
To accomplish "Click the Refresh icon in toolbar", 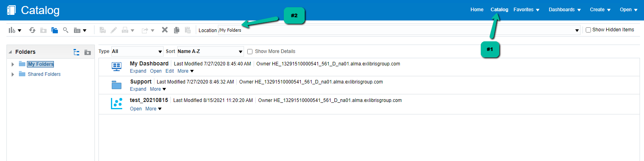I will (32, 30).
